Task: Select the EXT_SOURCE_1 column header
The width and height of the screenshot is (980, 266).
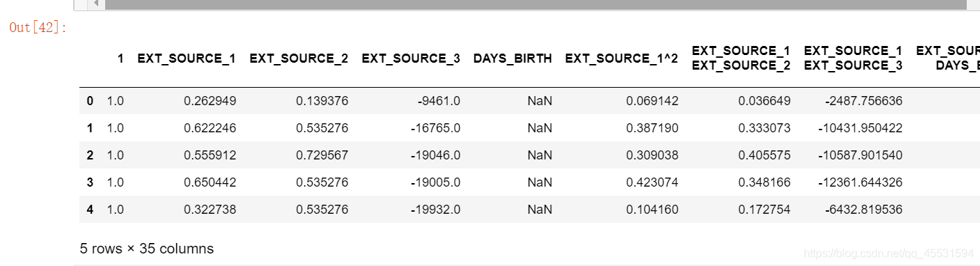Action: [187, 58]
